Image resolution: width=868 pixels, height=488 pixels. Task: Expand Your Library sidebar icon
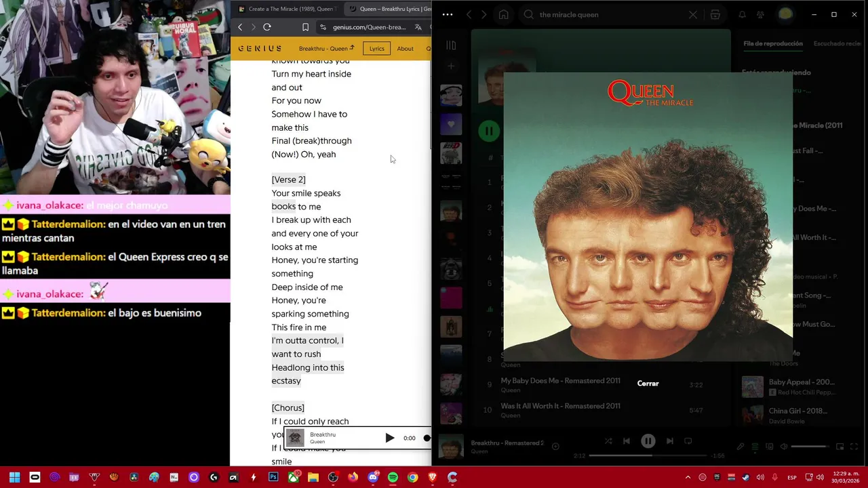click(451, 45)
